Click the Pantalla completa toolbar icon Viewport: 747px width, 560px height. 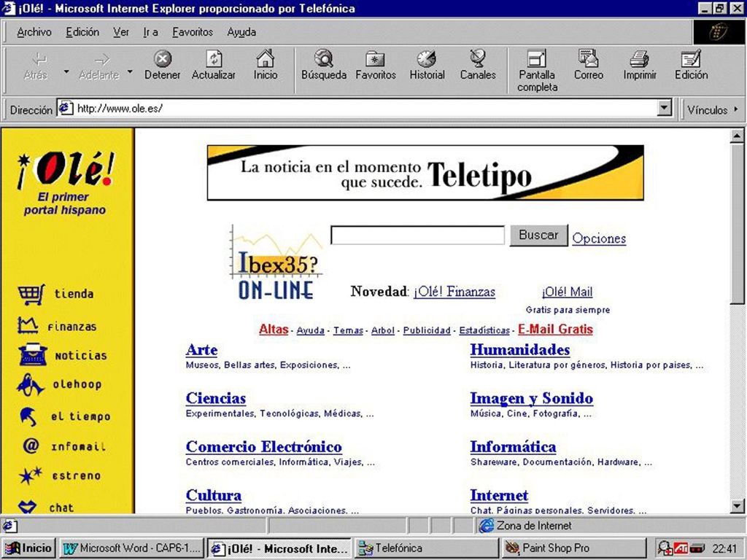pyautogui.click(x=537, y=69)
